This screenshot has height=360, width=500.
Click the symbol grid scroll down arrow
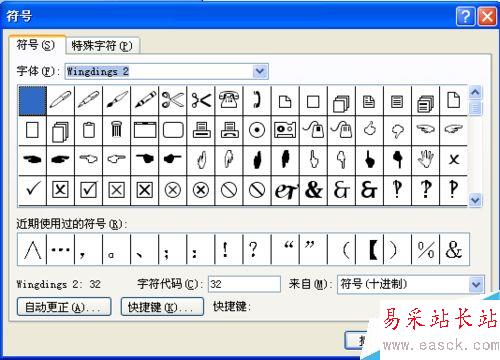[475, 200]
